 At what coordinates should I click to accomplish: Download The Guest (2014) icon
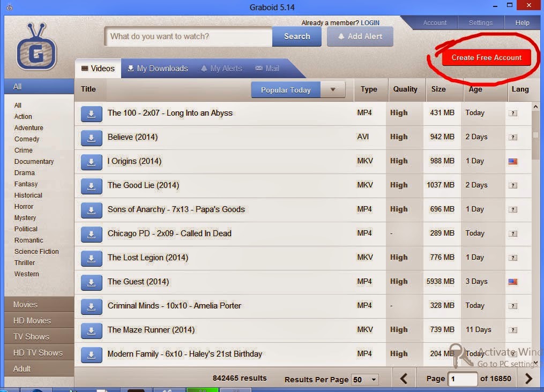click(x=91, y=282)
